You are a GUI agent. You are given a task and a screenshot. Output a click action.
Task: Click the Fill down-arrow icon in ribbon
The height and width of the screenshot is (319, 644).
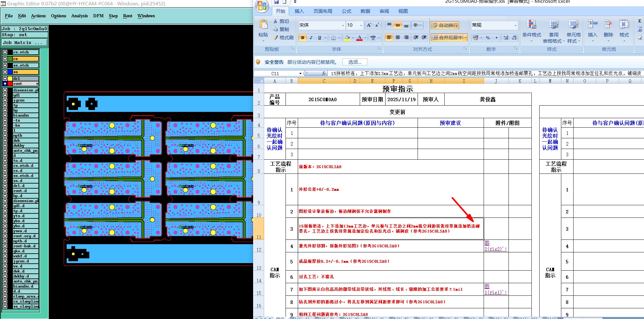(x=640, y=29)
